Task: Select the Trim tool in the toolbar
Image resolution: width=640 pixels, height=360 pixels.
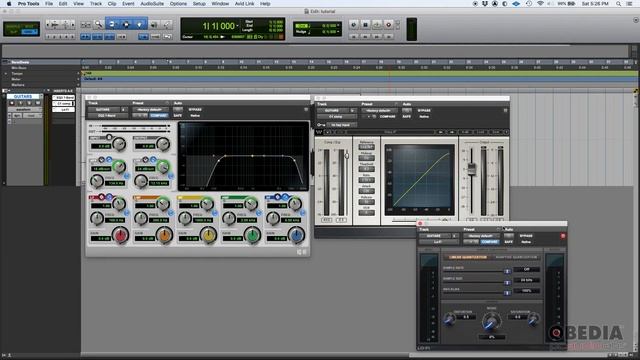Action: [x=112, y=24]
